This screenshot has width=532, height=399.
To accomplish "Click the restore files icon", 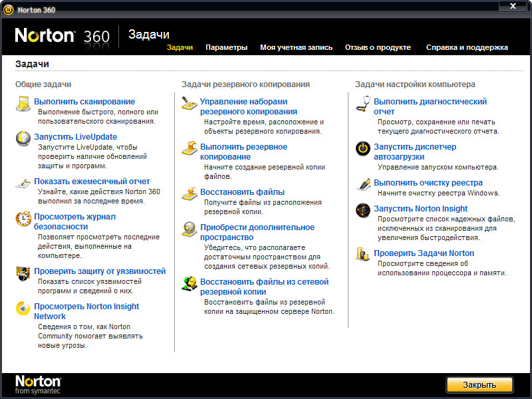I will [190, 194].
